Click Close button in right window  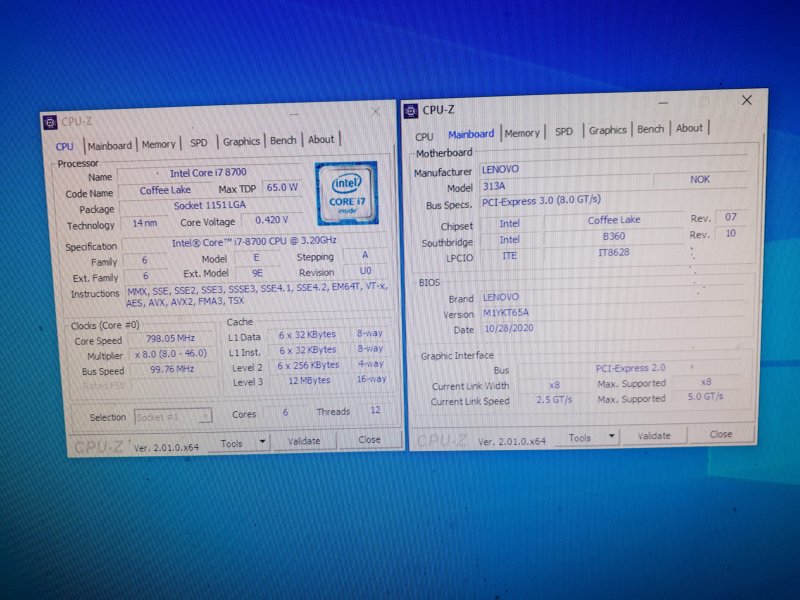click(721, 434)
